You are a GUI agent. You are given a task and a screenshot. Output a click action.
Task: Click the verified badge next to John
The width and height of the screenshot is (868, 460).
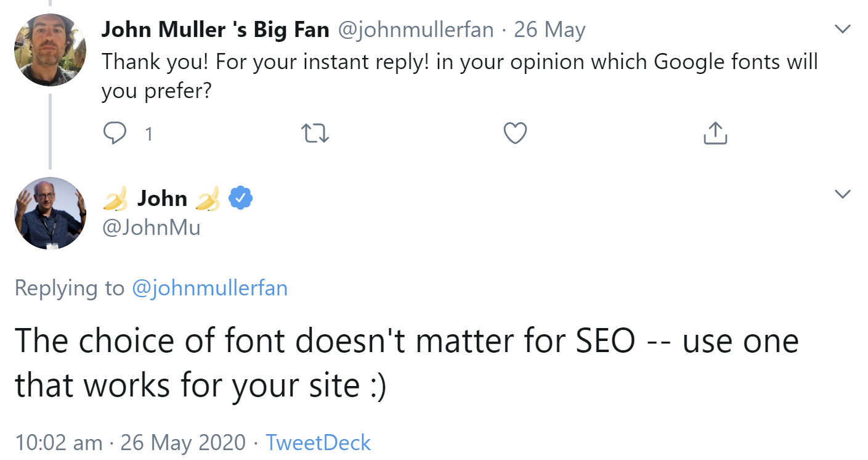click(239, 197)
